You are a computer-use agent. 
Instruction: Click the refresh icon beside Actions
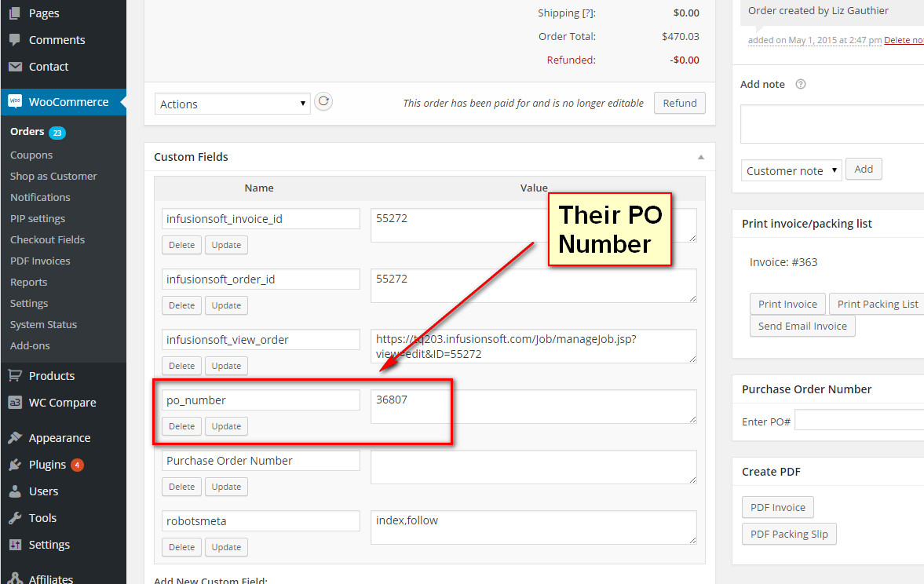[323, 101]
